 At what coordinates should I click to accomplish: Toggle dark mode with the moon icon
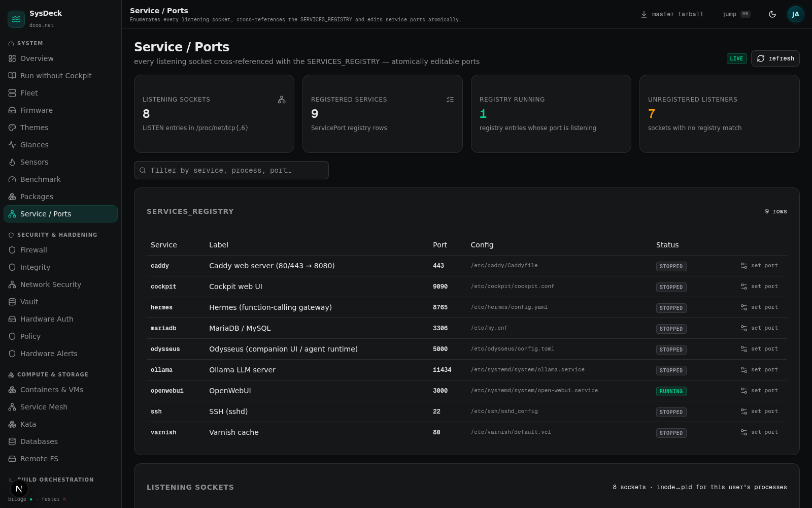772,14
